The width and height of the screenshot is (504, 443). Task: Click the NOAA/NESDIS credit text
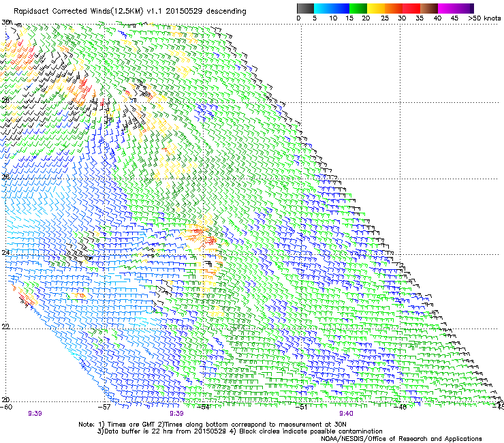point(401,439)
